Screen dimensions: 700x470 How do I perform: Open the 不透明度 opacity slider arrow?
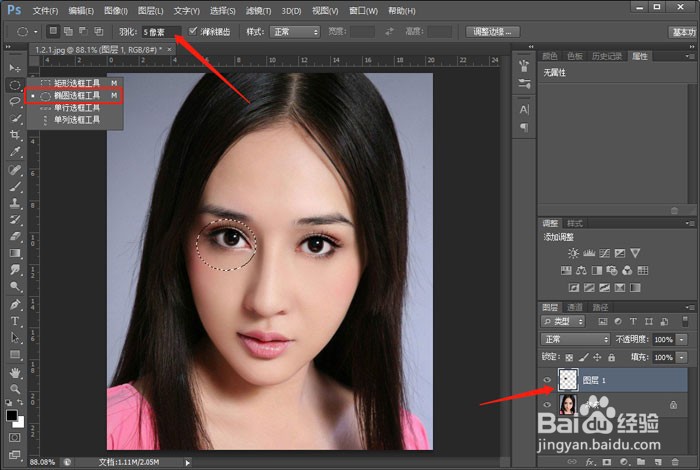click(x=682, y=340)
